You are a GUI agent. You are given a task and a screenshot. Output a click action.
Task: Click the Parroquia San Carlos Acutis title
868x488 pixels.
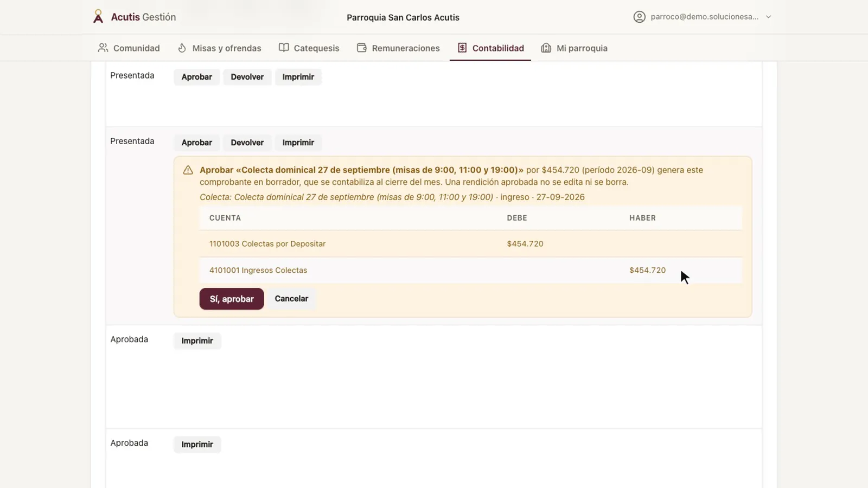pos(403,17)
